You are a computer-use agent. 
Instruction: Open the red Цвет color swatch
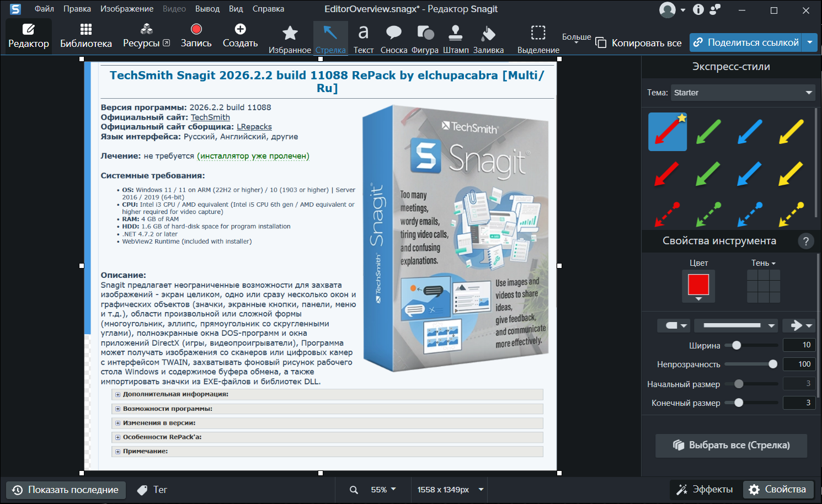(698, 286)
